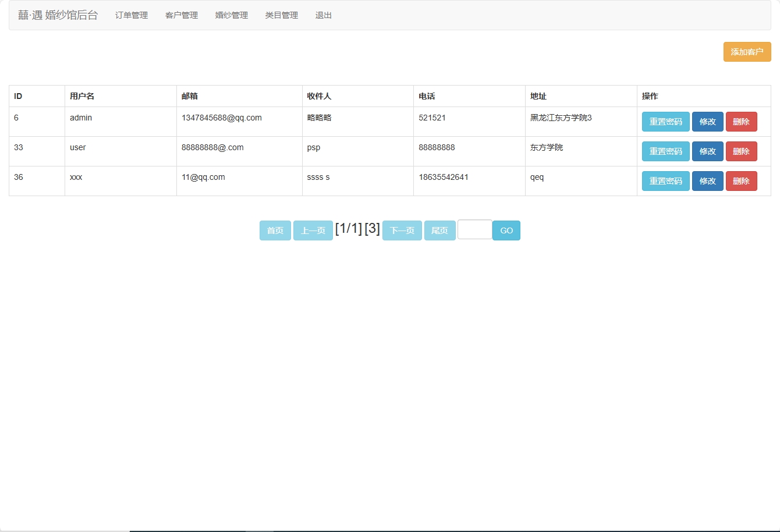Click 修改 for customer xxx
This screenshot has height=532, width=780.
[707, 181]
